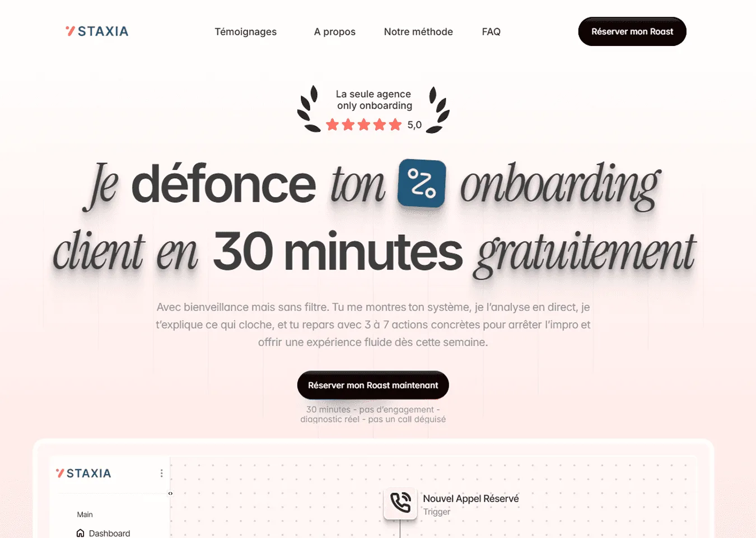The width and height of the screenshot is (756, 538).
Task: Select the Nouvel Appel Réservé node label
Action: [x=471, y=499]
